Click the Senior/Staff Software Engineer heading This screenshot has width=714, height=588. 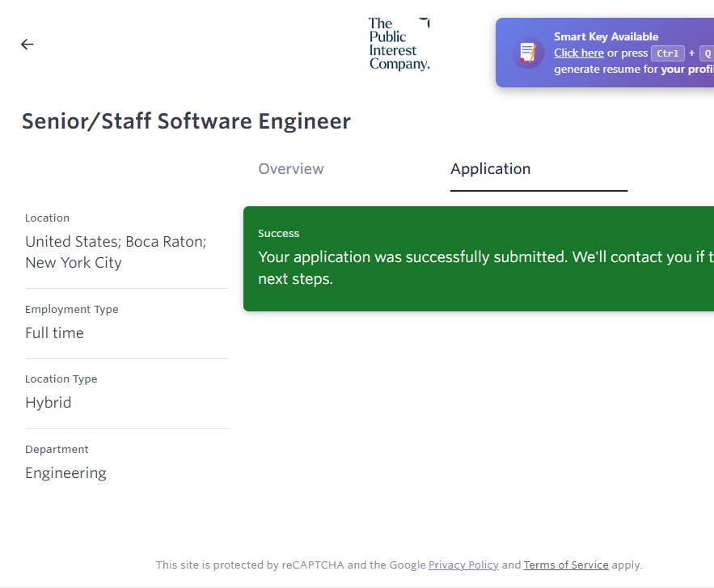coord(186,121)
